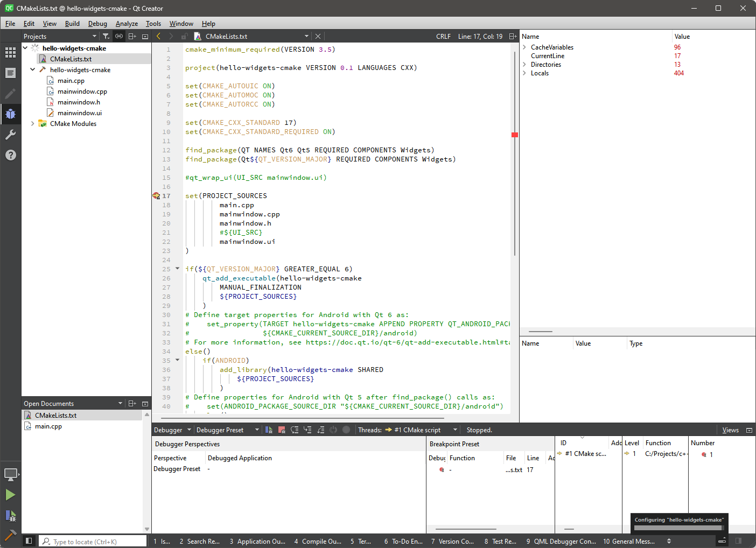Split the Open Documents pane
This screenshot has width=756, height=548.
tap(132, 403)
